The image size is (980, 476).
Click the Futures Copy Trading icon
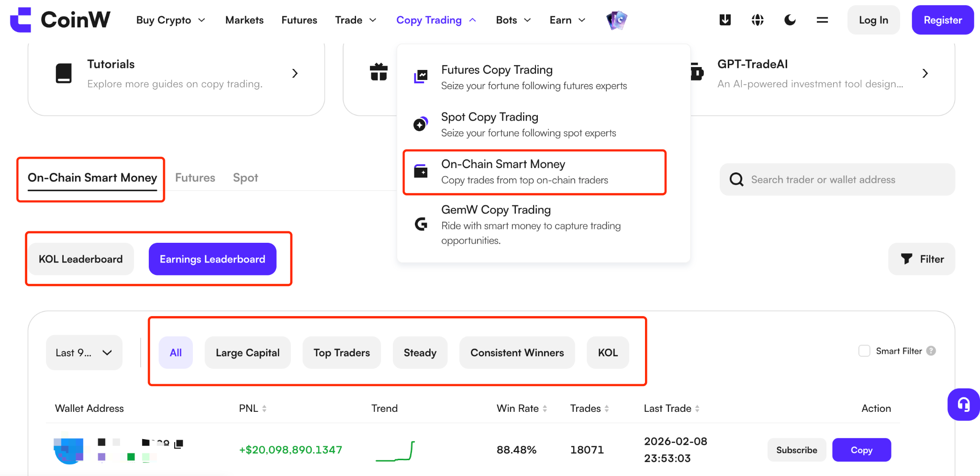pyautogui.click(x=421, y=77)
